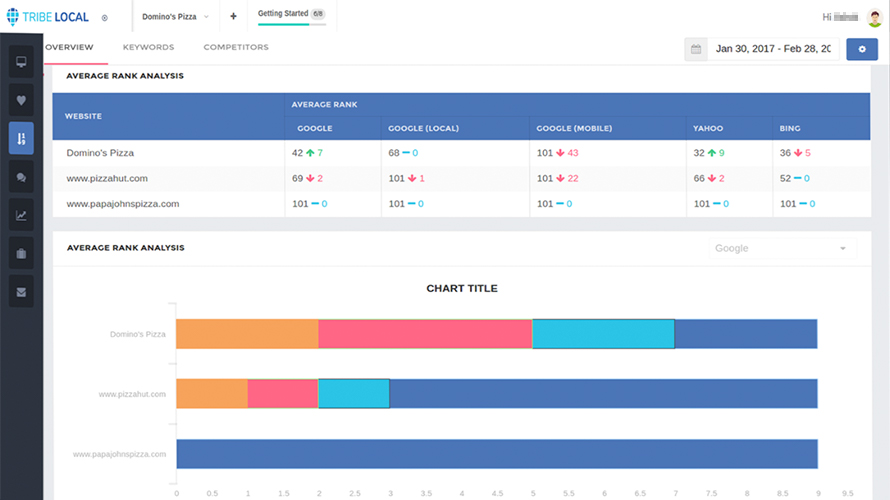Switch to the Keywords tab
890x500 pixels.
148,47
